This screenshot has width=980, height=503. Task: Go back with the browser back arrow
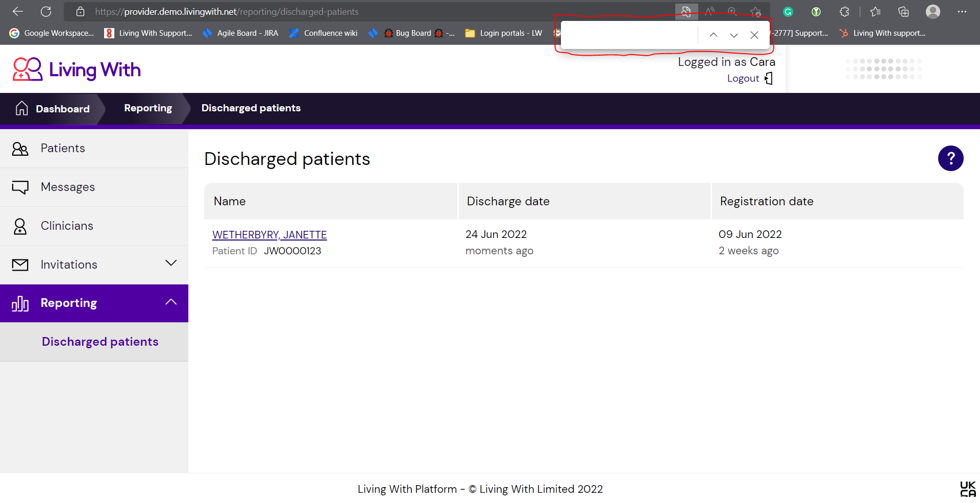[x=18, y=11]
